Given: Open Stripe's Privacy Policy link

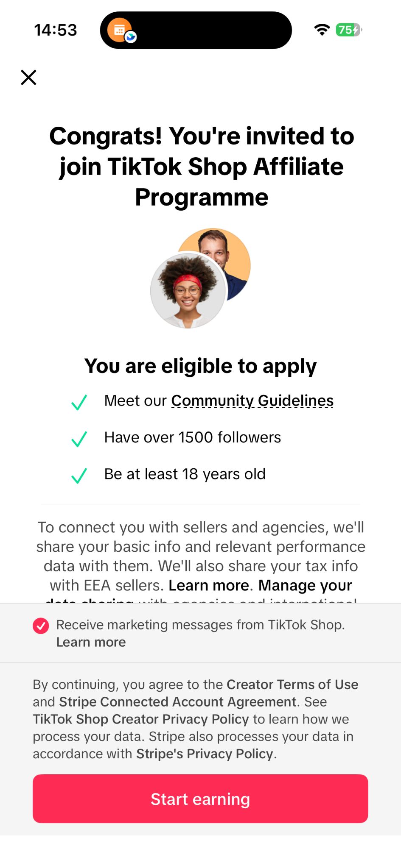Looking at the screenshot, I should pyautogui.click(x=205, y=754).
